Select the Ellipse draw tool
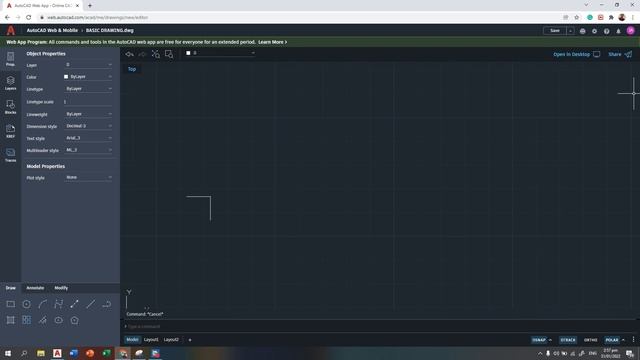640x360 pixels. click(x=58, y=320)
